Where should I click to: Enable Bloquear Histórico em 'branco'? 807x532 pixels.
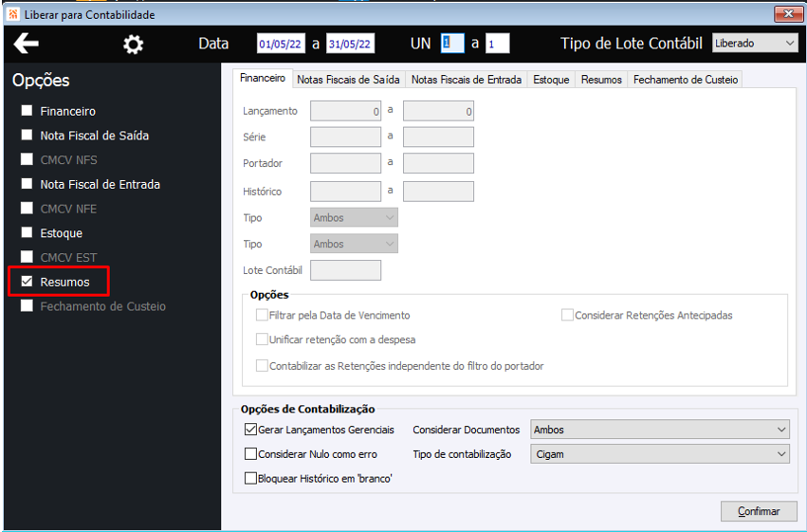click(x=250, y=478)
